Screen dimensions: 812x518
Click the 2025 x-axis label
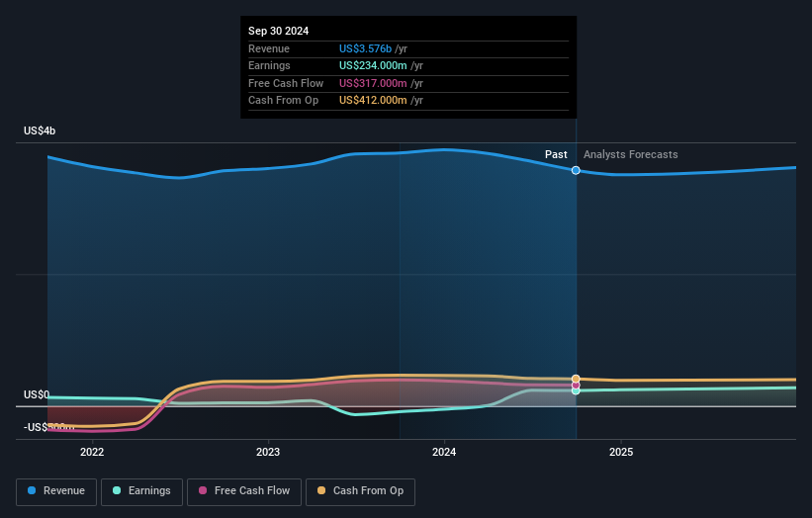(621, 452)
